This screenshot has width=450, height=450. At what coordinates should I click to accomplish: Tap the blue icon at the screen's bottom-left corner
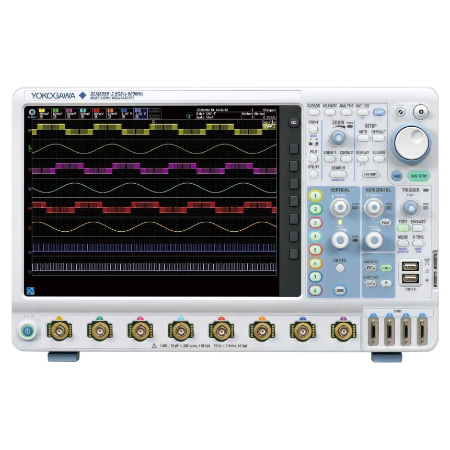[x=30, y=291]
